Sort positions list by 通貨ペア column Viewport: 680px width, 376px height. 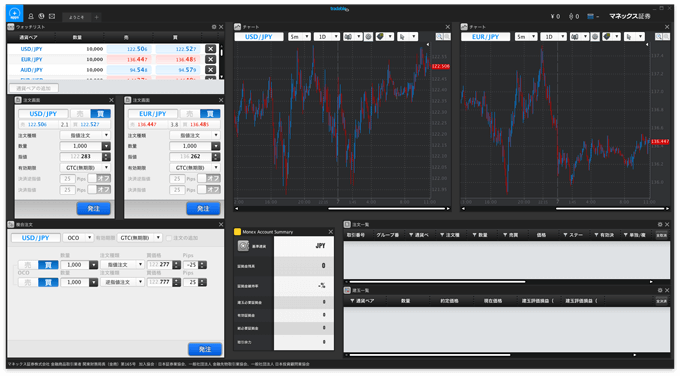(362, 301)
